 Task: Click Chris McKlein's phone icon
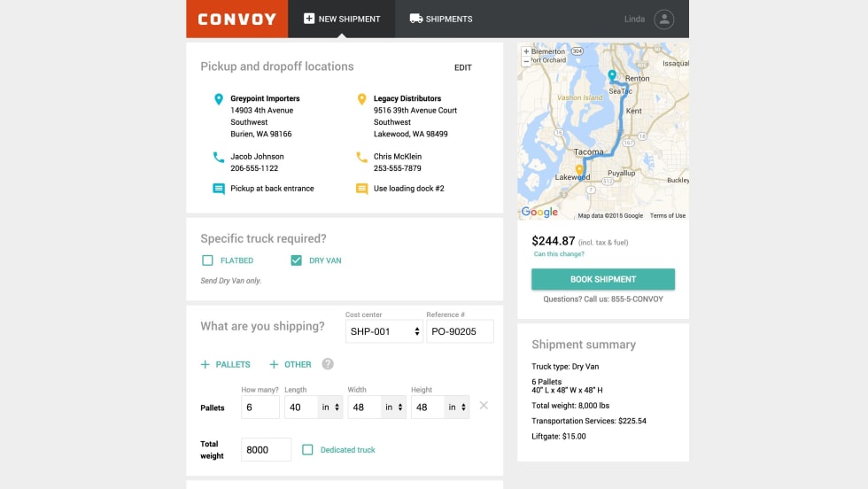pos(361,157)
